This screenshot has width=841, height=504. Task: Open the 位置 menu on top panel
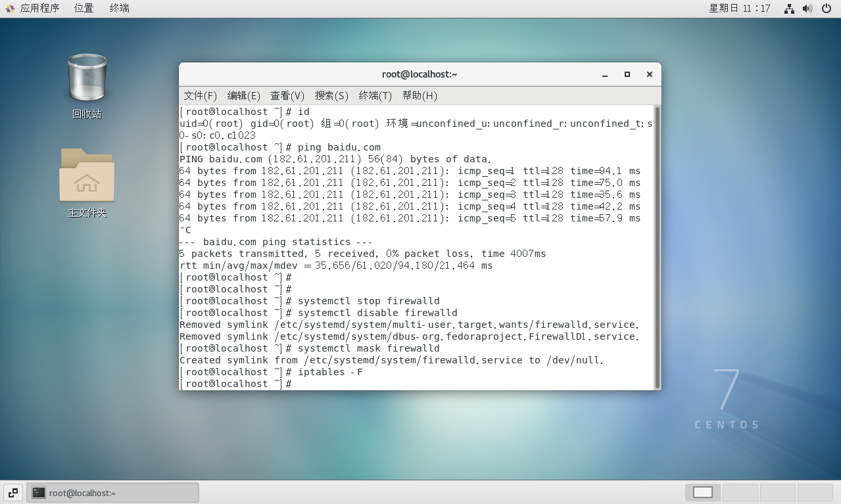pos(83,9)
